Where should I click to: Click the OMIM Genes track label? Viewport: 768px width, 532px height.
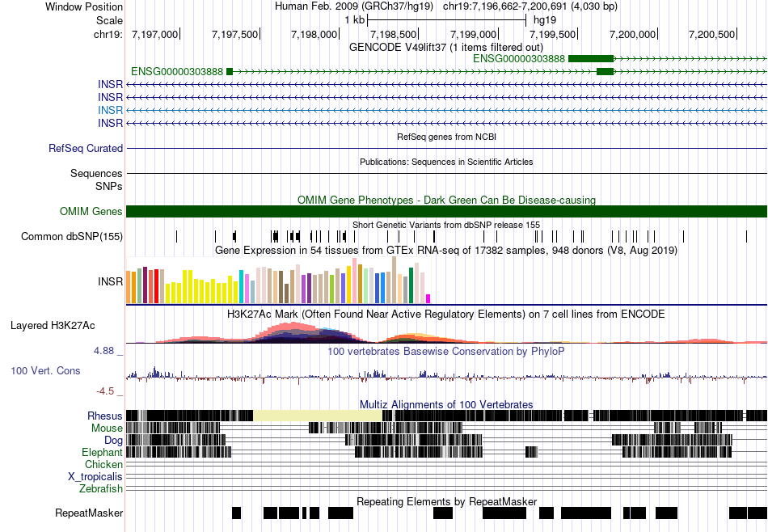click(x=91, y=211)
